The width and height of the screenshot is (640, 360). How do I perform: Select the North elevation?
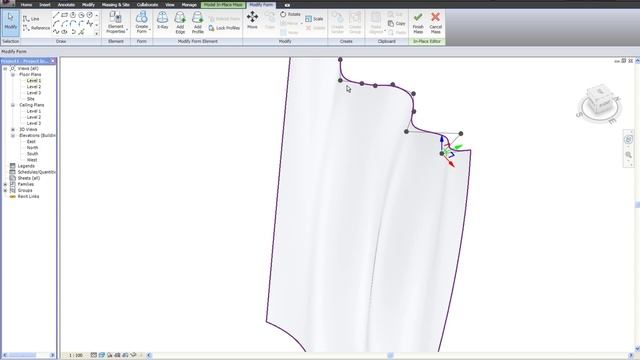click(x=32, y=148)
